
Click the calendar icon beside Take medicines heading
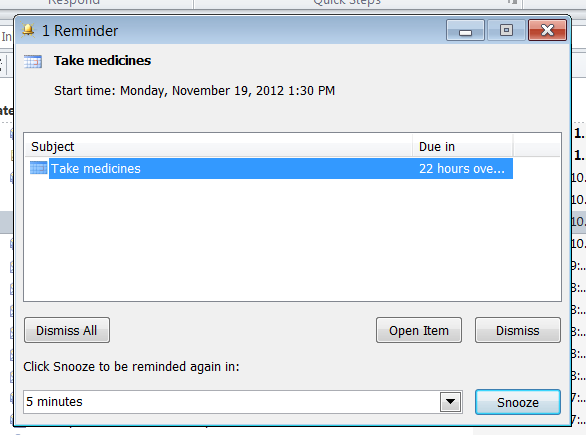tap(33, 62)
